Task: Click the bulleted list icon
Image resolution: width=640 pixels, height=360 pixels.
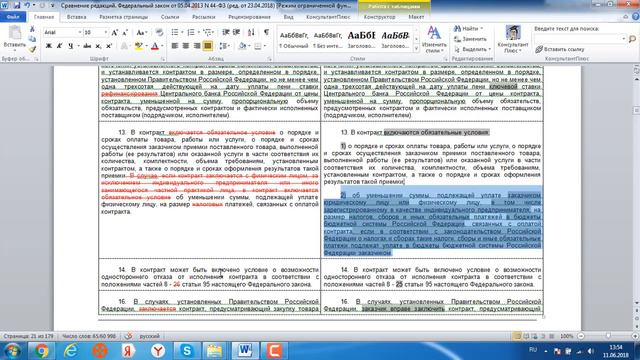Action: tap(175, 32)
